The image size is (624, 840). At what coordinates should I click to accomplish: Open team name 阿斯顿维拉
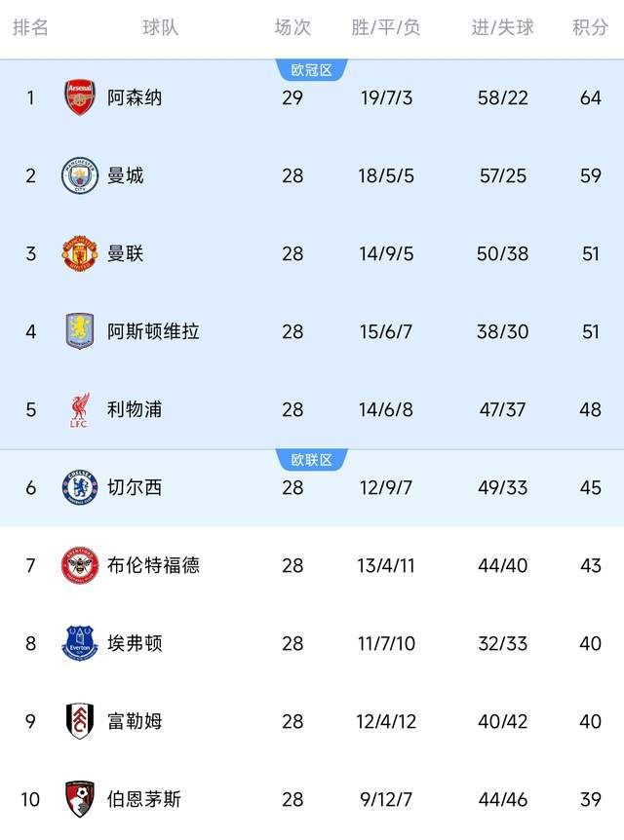coord(153,331)
